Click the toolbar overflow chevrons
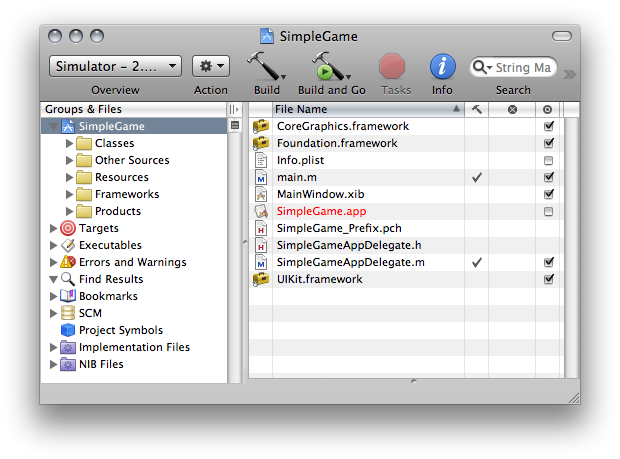This screenshot has width=620, height=459. coord(569,74)
